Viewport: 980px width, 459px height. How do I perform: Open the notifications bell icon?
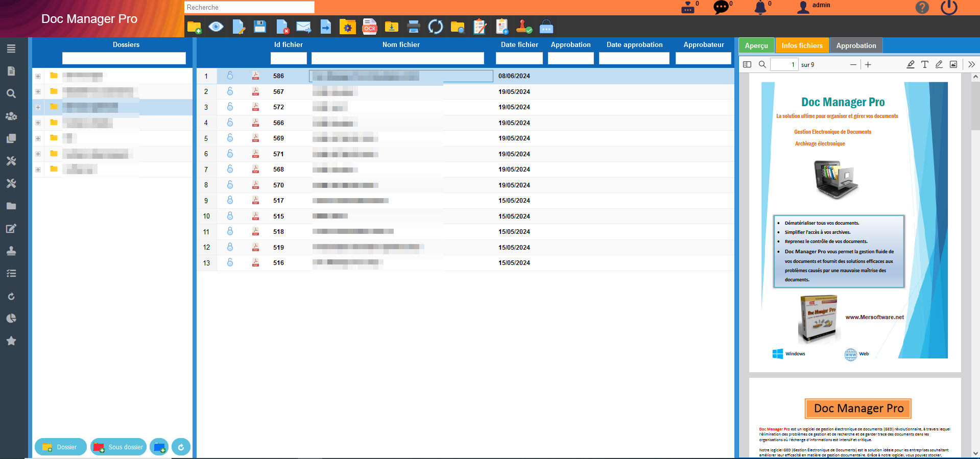pos(760,7)
